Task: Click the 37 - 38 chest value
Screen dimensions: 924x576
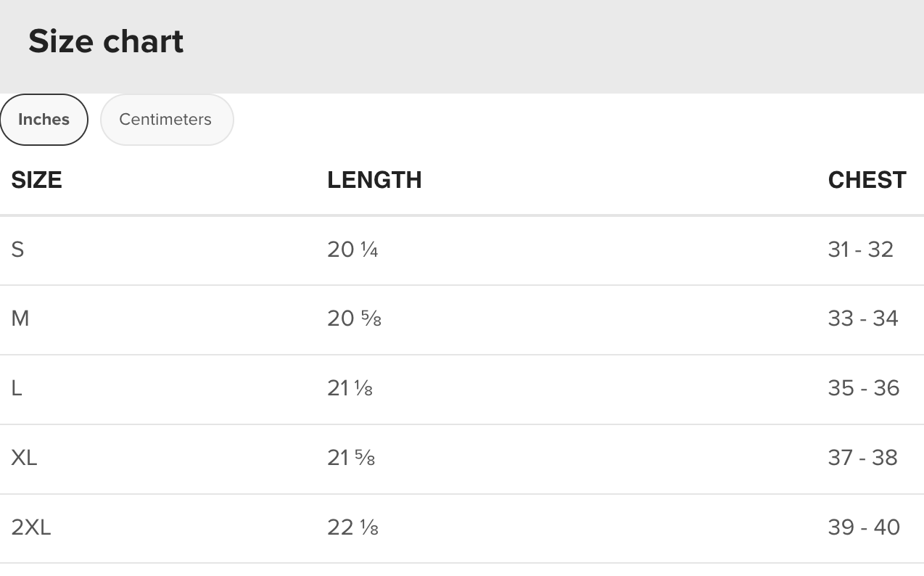Action: [862, 458]
